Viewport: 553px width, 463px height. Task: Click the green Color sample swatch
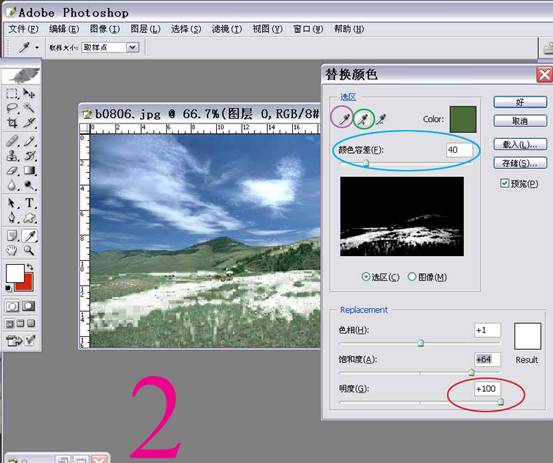pos(463,119)
